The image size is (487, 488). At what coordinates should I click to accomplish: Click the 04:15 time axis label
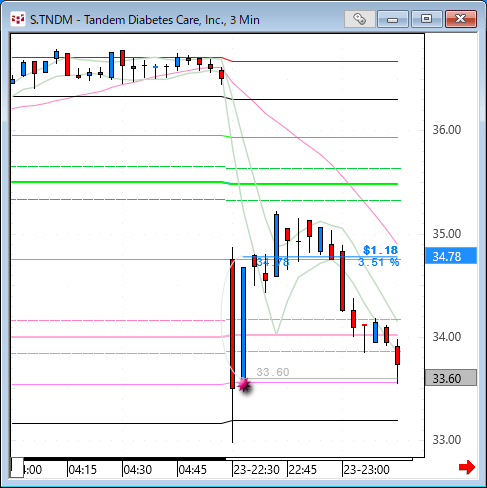(x=82, y=470)
